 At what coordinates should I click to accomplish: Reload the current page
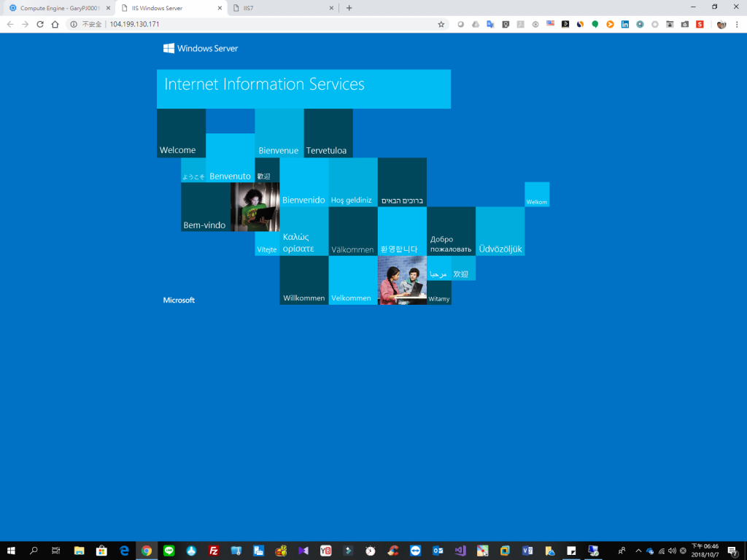pos(40,24)
